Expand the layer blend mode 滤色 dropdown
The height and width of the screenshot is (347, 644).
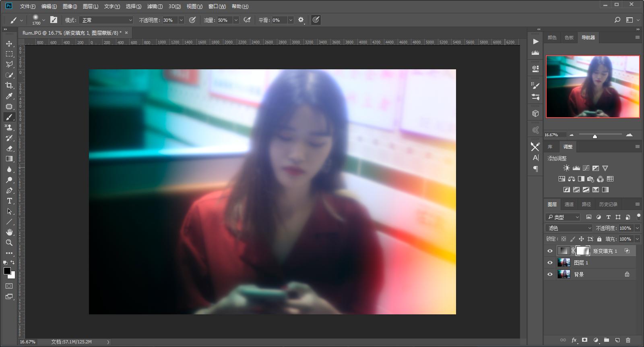pos(569,228)
